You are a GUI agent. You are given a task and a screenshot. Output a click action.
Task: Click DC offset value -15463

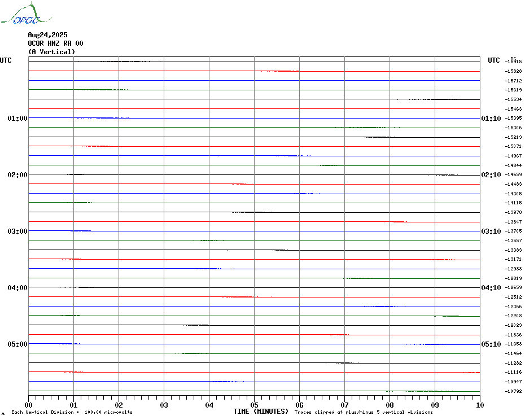(x=513, y=109)
